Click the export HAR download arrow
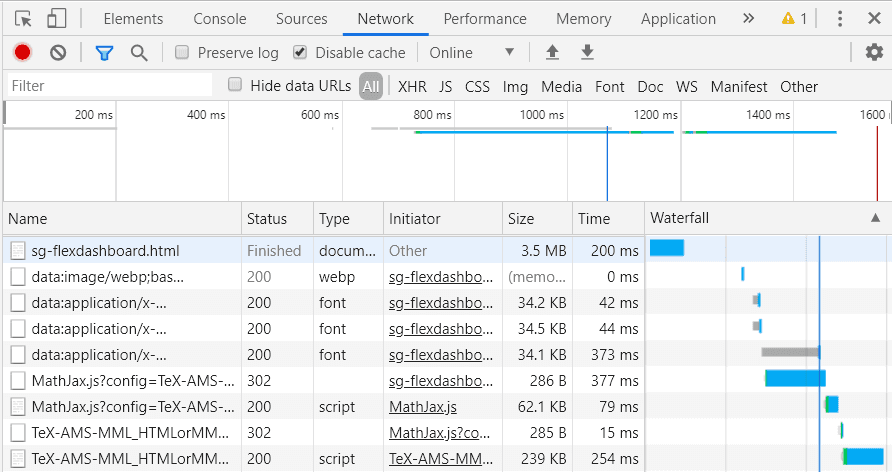The width and height of the screenshot is (892, 472). [588, 53]
